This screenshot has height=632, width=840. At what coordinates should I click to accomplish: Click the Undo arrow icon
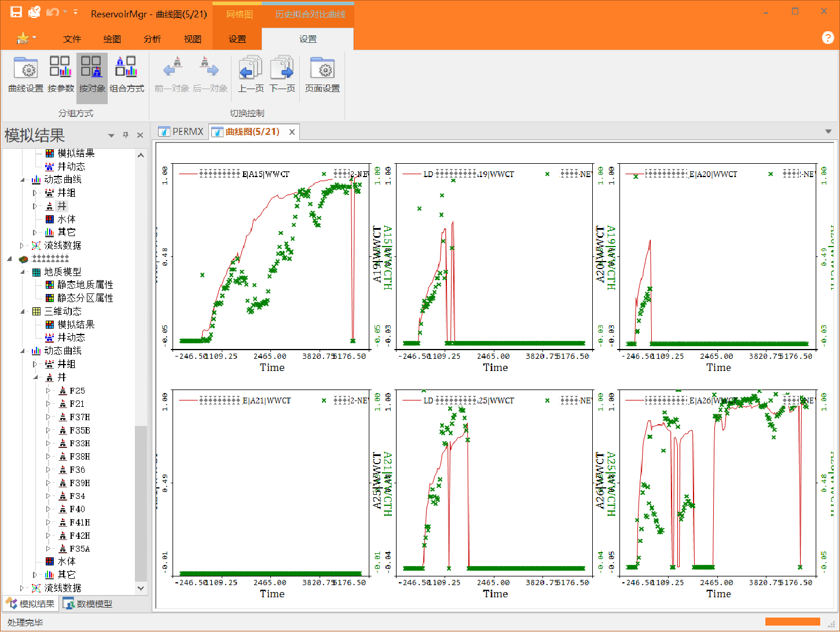(53, 12)
